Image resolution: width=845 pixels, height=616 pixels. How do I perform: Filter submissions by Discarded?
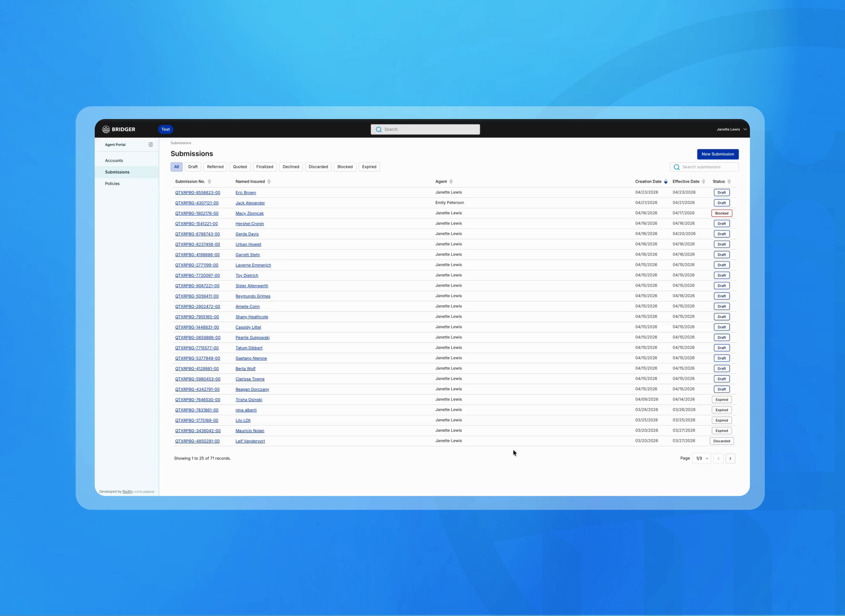point(318,167)
